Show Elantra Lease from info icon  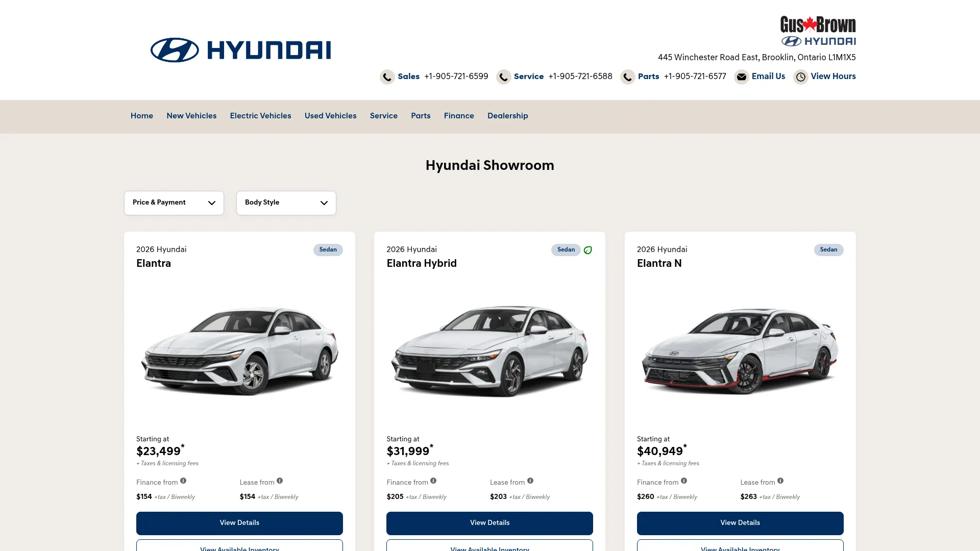(x=280, y=481)
